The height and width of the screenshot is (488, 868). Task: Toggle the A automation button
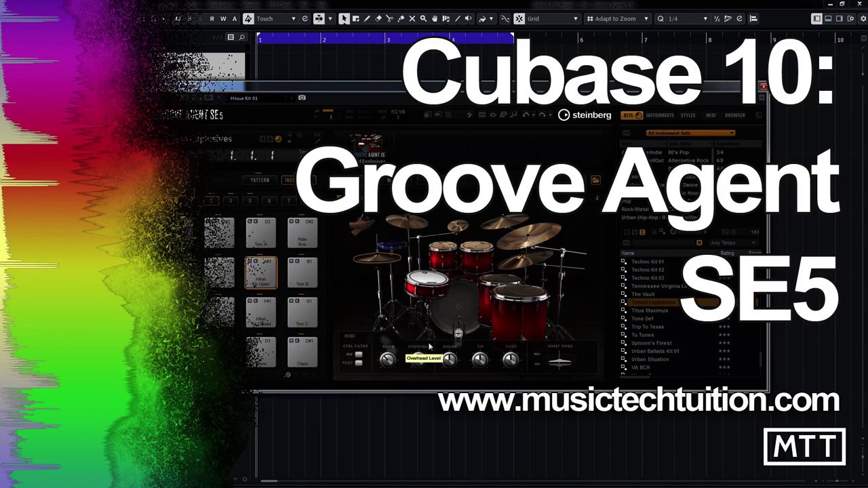click(x=235, y=18)
